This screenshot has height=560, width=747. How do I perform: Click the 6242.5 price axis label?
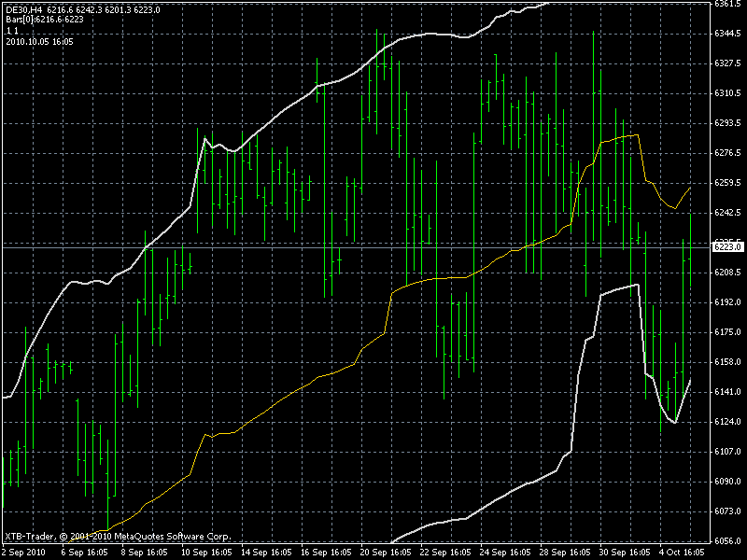click(727, 213)
